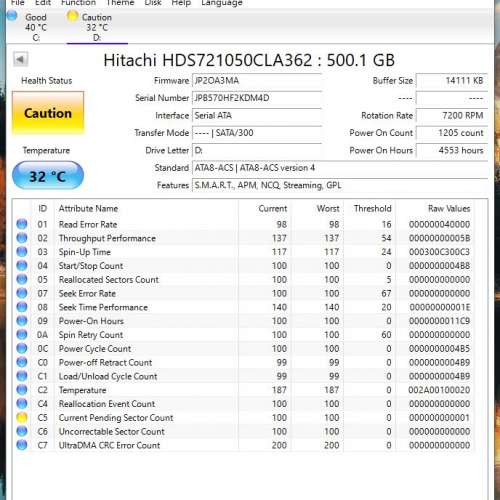Open the Language menu
Viewport: 500px width, 500px height.
(x=222, y=3)
